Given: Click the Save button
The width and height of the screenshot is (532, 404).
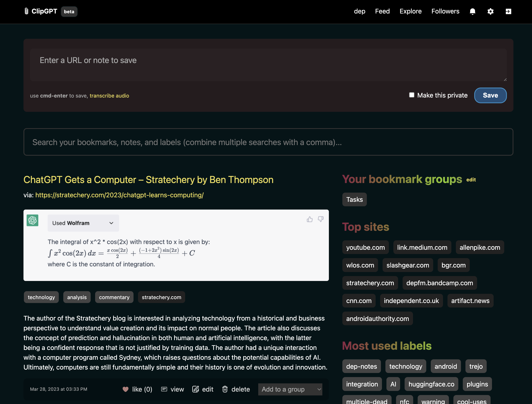Looking at the screenshot, I should [490, 95].
